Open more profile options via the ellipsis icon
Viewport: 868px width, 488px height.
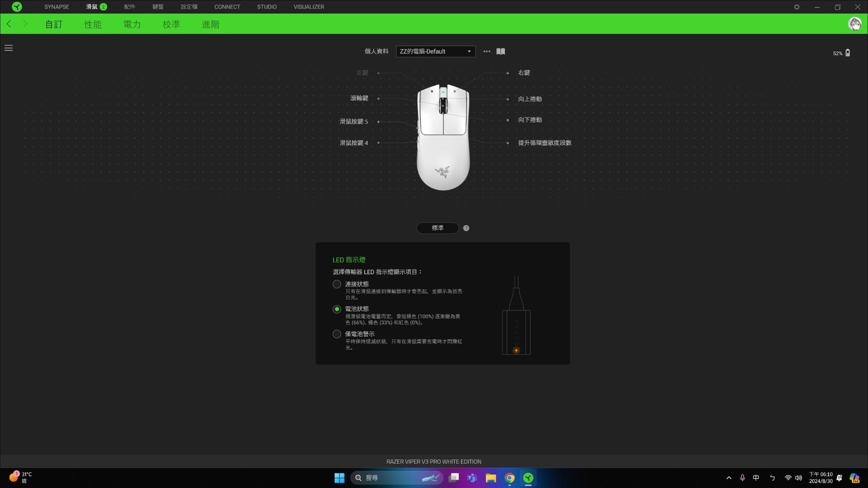pyautogui.click(x=486, y=52)
